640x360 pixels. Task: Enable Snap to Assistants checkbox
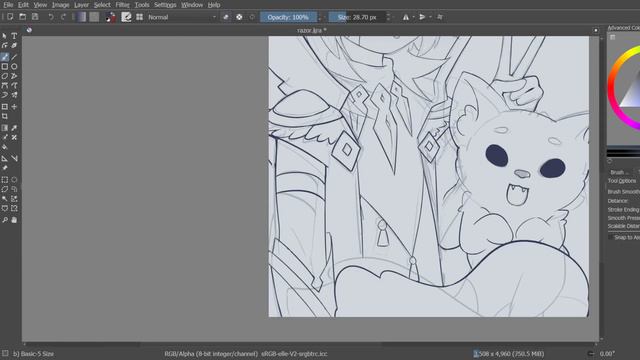tap(611, 237)
